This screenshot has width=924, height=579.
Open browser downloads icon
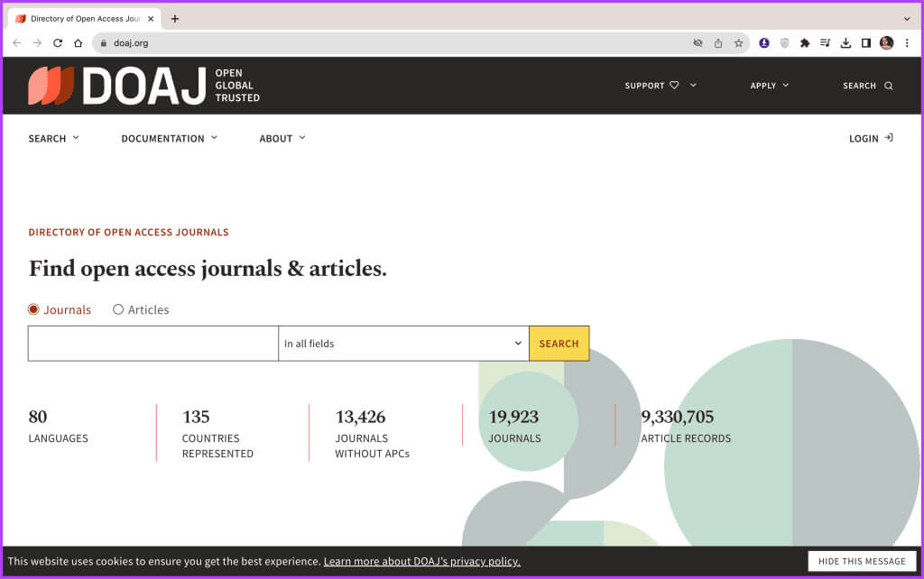(x=845, y=43)
